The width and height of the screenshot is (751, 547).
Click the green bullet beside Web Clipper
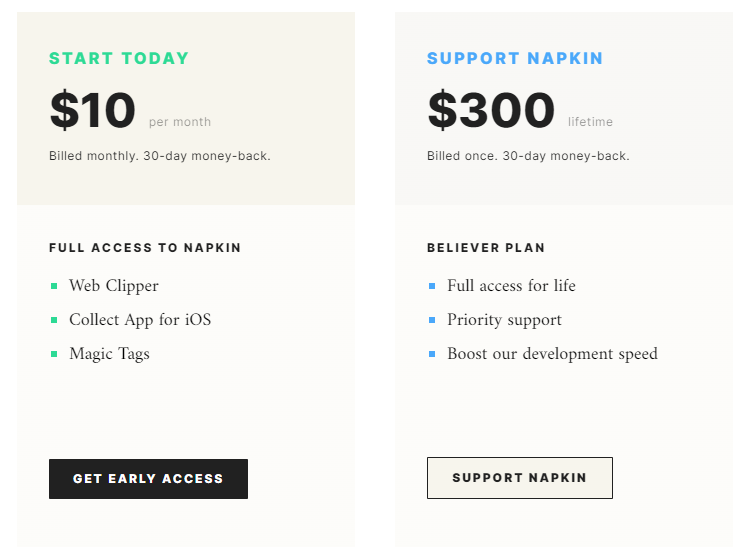click(54, 286)
